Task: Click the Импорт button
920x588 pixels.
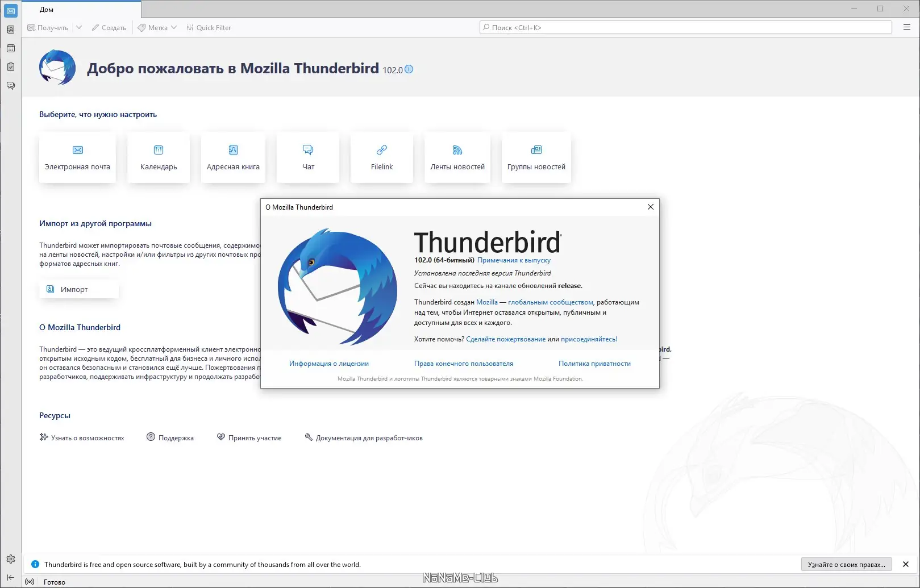Action: 79,289
